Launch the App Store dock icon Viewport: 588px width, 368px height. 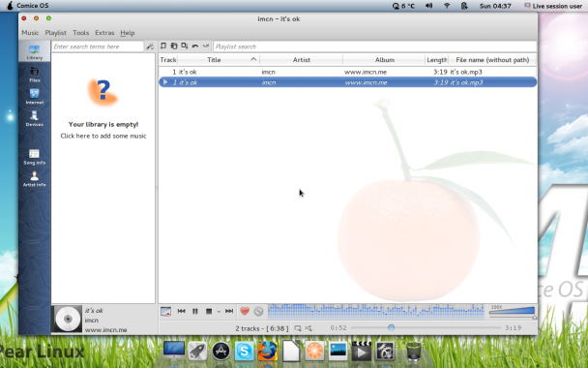(x=220, y=352)
